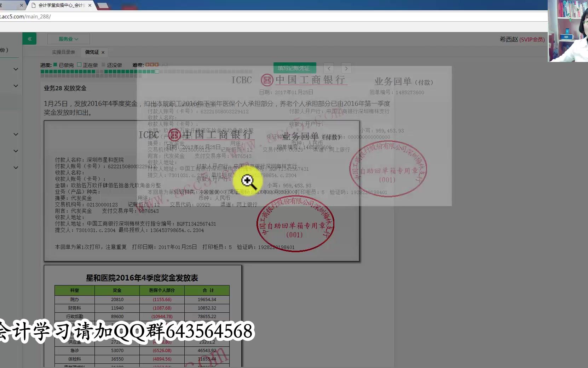Expand the fifth sidebar chevron
Image resolution: width=588 pixels, height=368 pixels.
tap(16, 168)
